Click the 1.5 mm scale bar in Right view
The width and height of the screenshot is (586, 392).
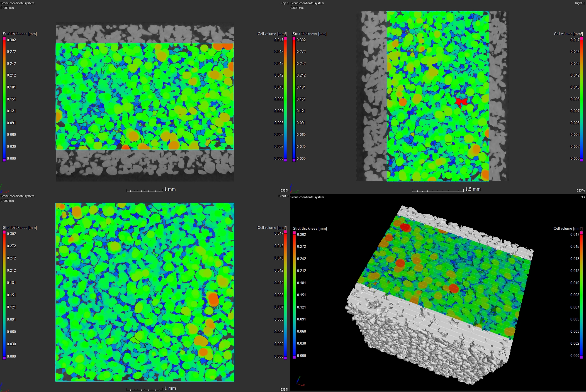tap(438, 190)
